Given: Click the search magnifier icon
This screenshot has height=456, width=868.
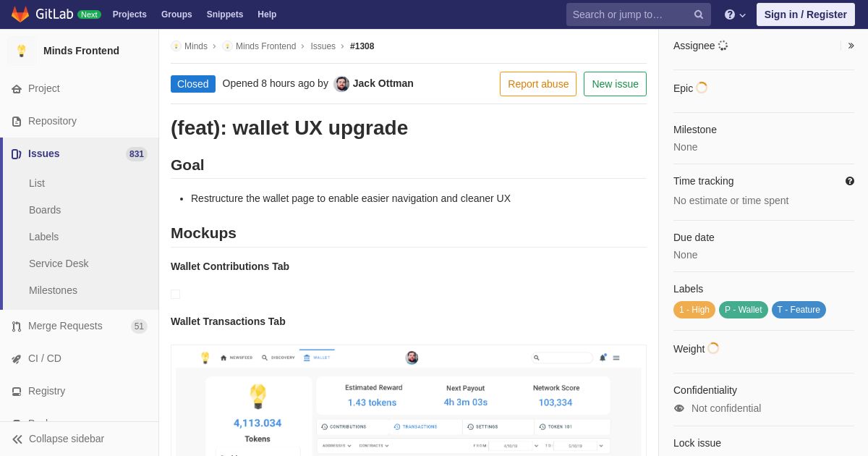Looking at the screenshot, I should pyautogui.click(x=699, y=14).
